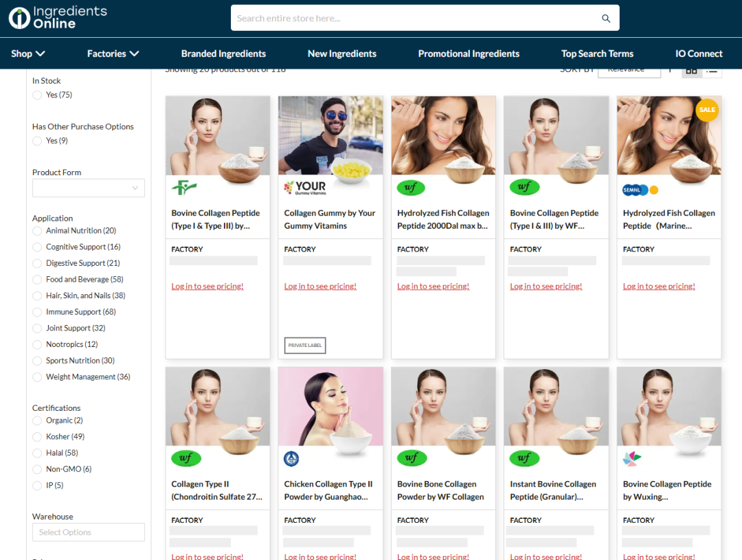Image resolution: width=742 pixels, height=560 pixels.
Task: Open IO Connect page
Action: (x=699, y=54)
